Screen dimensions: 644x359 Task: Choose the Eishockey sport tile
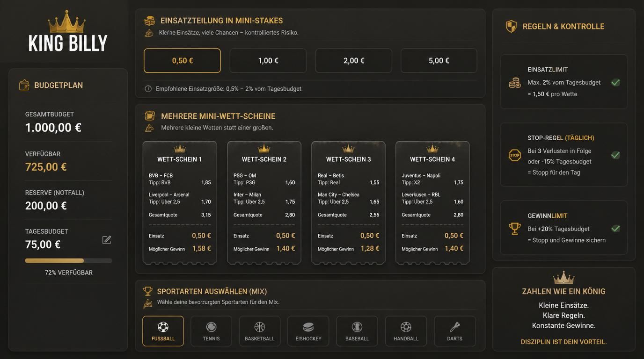click(308, 331)
